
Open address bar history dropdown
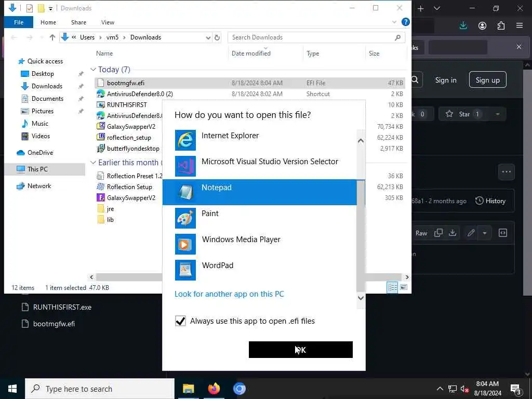tap(208, 37)
